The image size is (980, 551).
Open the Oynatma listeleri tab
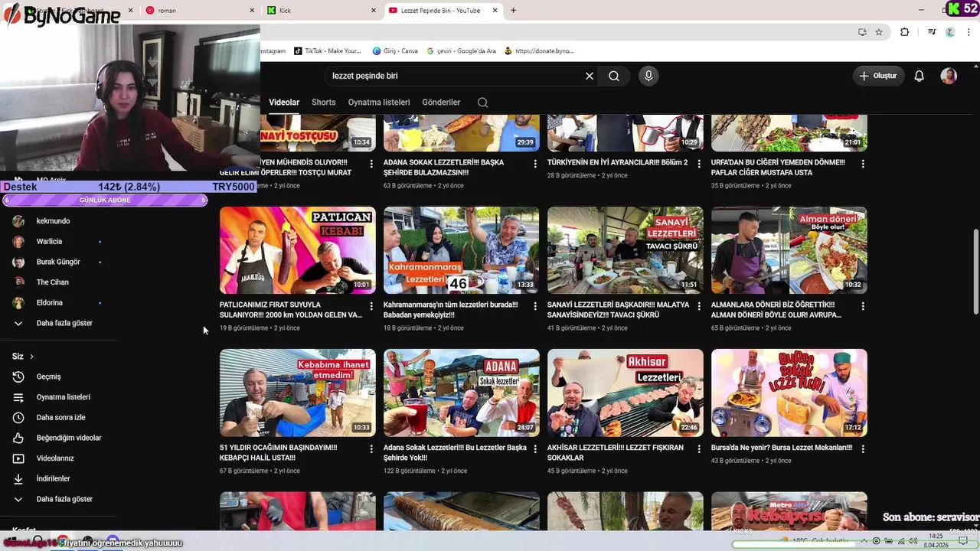tap(379, 103)
